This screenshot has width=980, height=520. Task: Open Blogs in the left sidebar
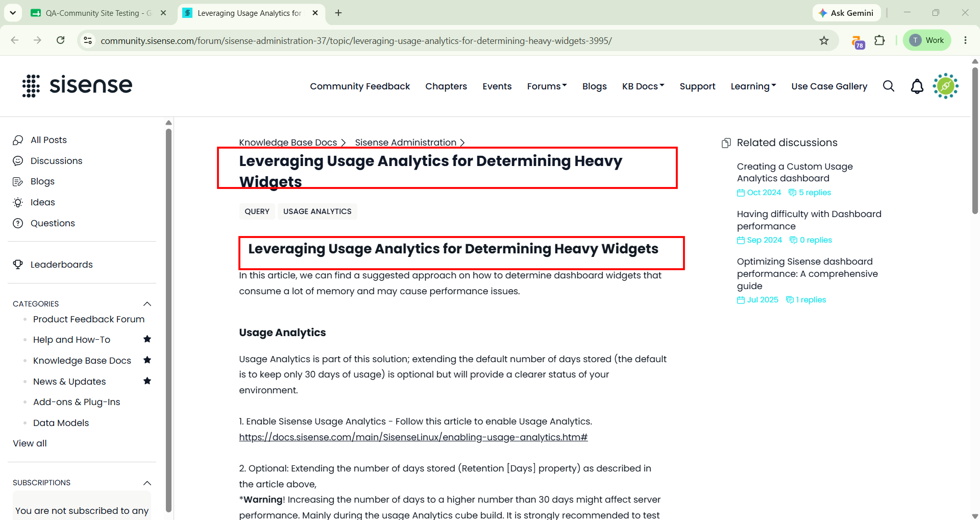point(42,181)
